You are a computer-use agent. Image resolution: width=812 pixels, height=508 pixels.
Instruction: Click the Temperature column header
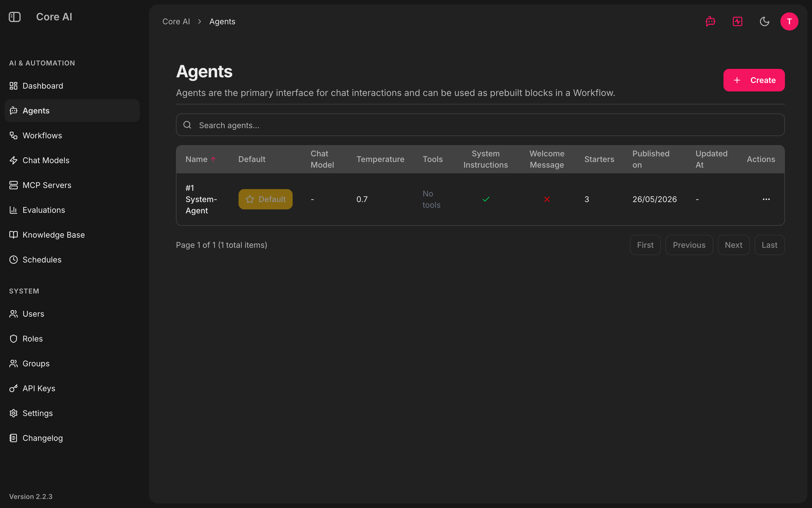[380, 159]
